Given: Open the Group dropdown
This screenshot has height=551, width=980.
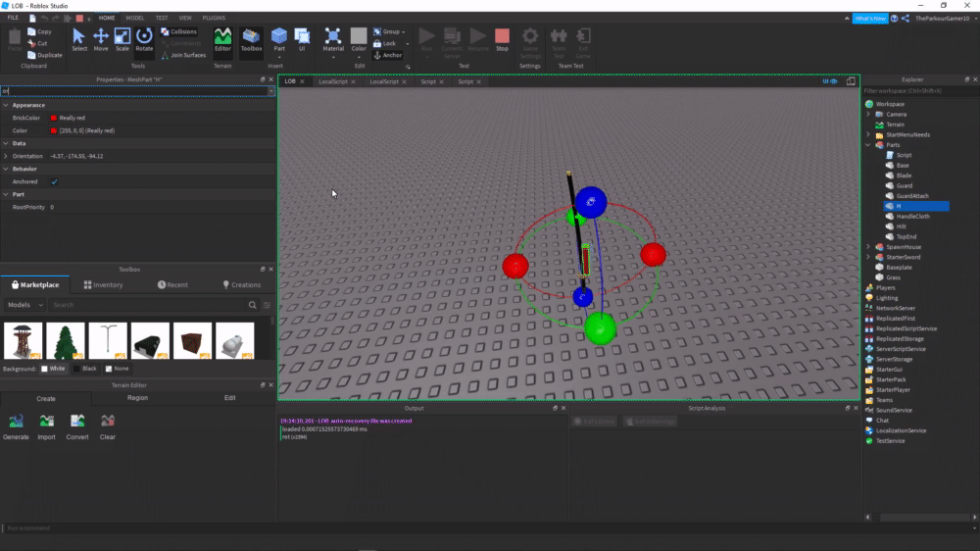Looking at the screenshot, I should [389, 31].
